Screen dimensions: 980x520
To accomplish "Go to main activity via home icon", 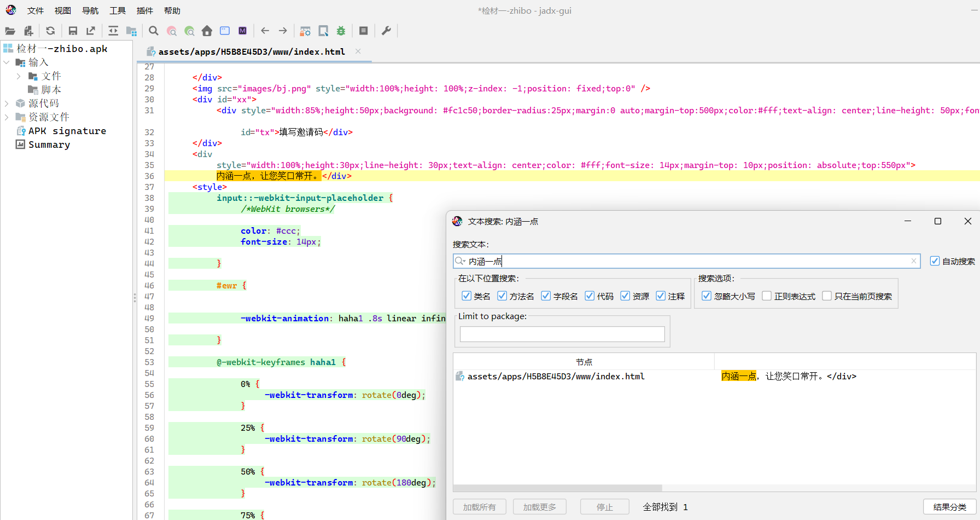I will click(x=207, y=31).
